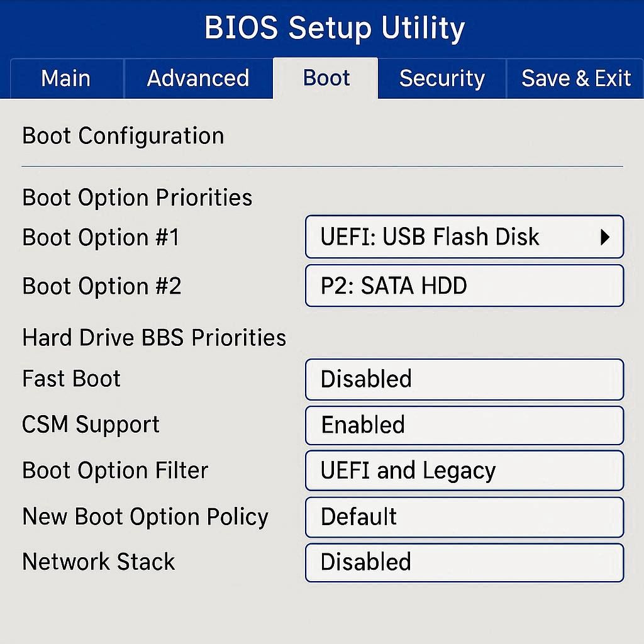Open the Save & Exit tab

point(575,79)
